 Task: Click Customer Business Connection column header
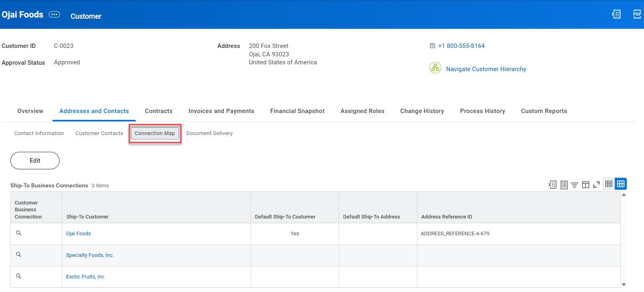click(36, 207)
